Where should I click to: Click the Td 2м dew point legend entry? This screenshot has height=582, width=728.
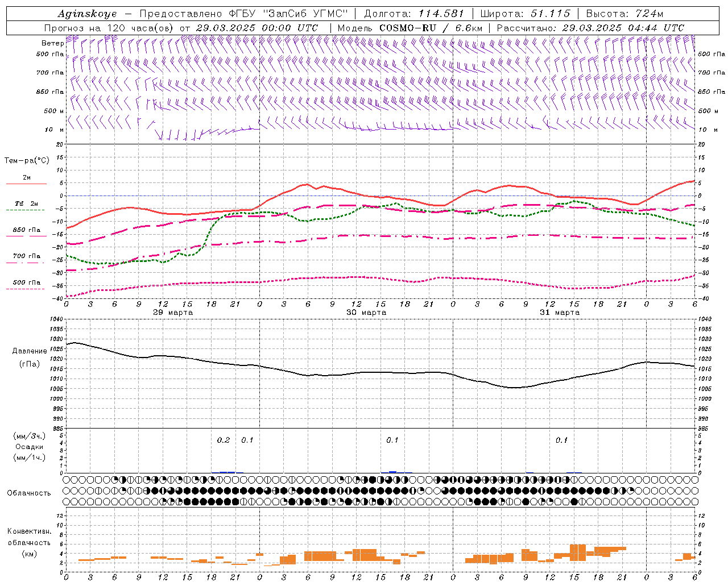(x=26, y=203)
